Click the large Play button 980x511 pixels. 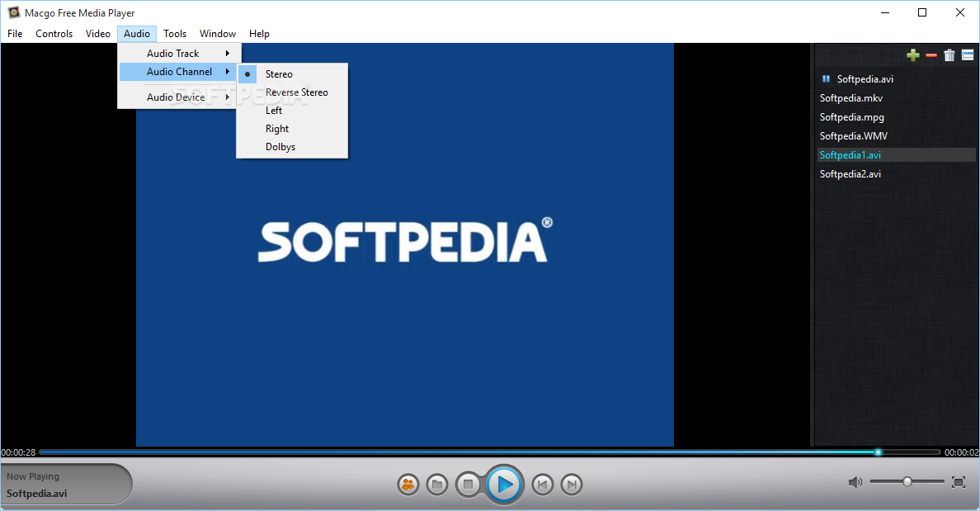click(504, 484)
